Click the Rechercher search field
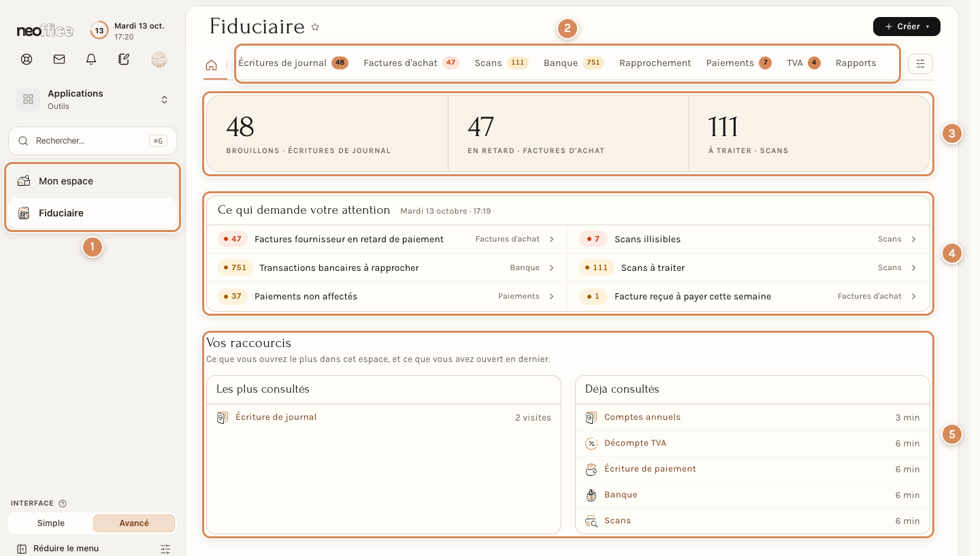980x556 pixels. (x=93, y=141)
